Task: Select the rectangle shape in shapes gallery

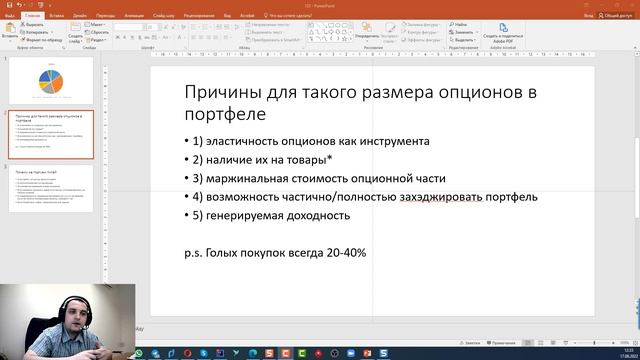Action: 331,25
